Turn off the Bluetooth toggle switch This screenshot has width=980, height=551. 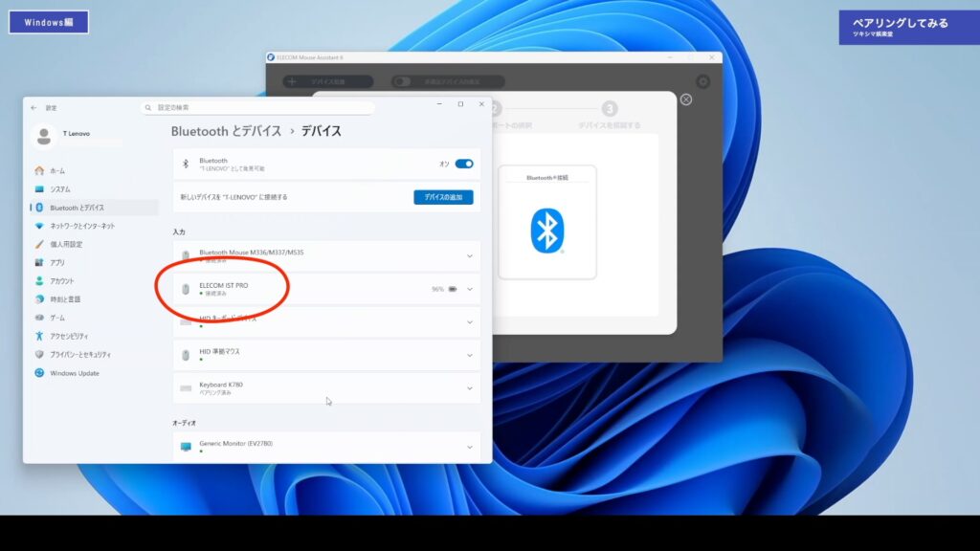(464, 164)
